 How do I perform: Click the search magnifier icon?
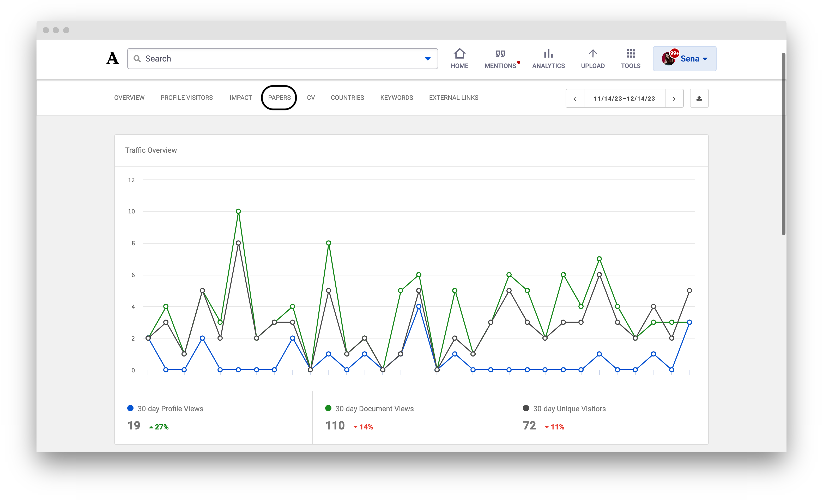click(x=137, y=59)
